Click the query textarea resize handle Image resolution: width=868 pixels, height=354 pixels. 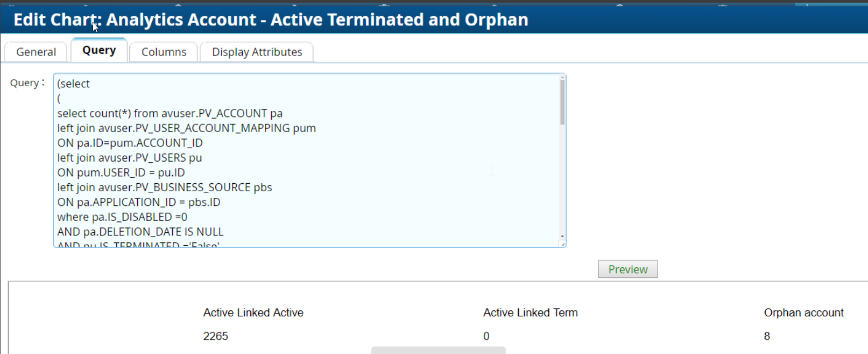(562, 244)
